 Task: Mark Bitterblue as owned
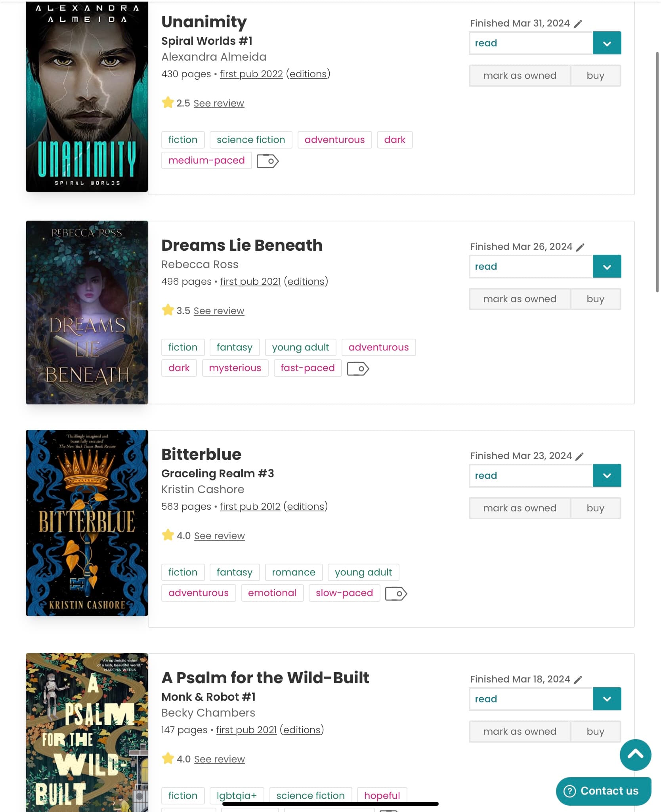[x=520, y=508]
